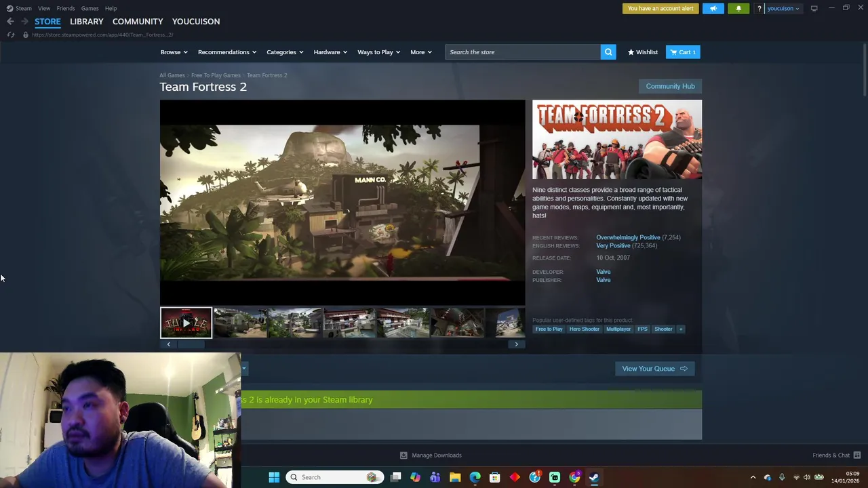Click the store search magnifier button
Viewport: 868px width, 488px height.
coord(608,52)
